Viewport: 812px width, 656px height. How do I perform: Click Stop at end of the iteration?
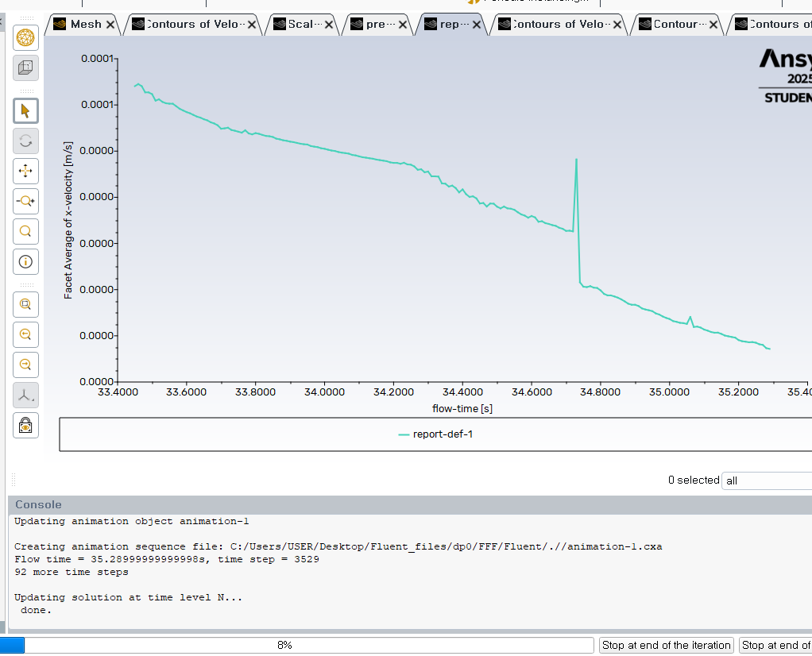tap(666, 645)
